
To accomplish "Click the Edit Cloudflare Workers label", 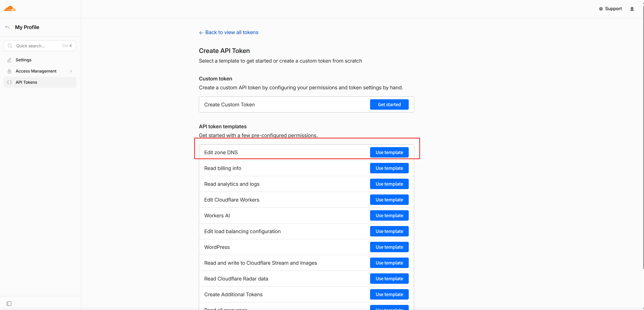I will [x=232, y=200].
